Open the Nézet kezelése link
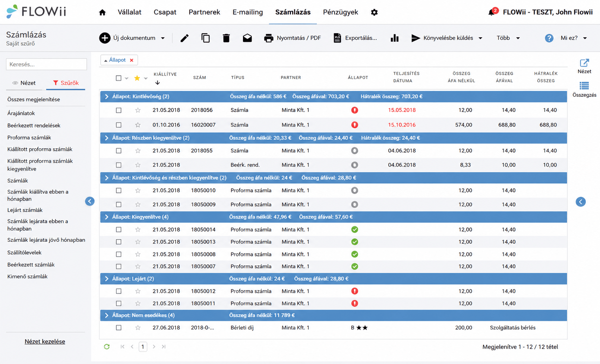Image resolution: width=600 pixels, height=364 pixels. tap(45, 341)
